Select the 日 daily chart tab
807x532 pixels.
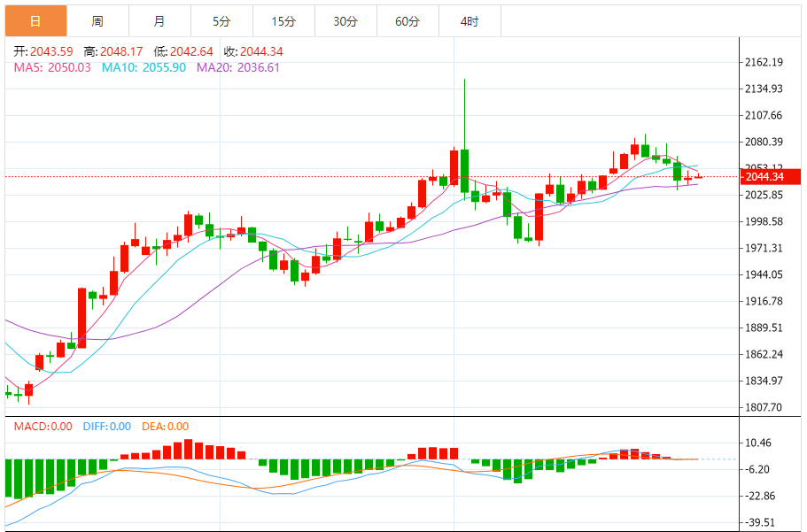(36, 21)
